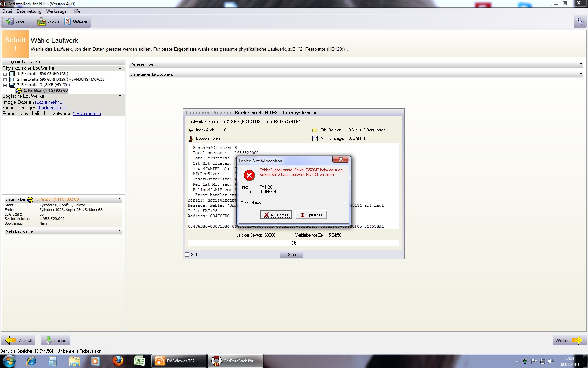Screen dimensions: 588x368
Task: Open Windows Media Player from taskbar
Action: point(96,361)
